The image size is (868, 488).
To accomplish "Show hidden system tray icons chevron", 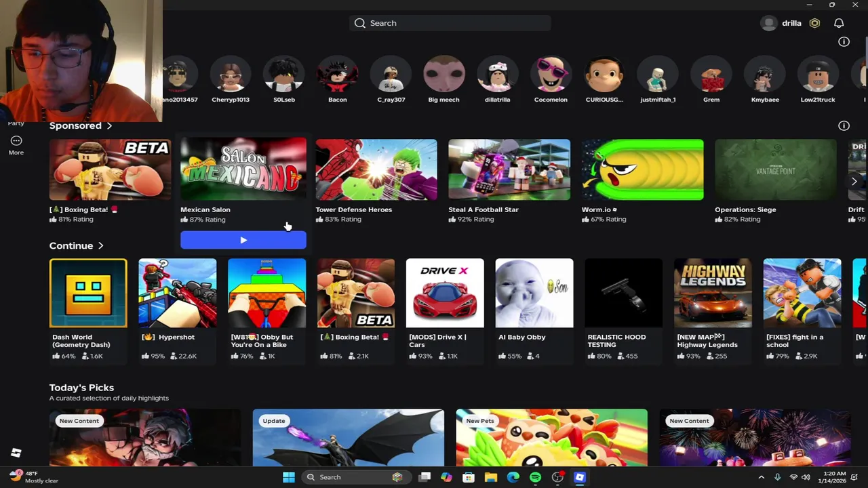I will coord(761,477).
